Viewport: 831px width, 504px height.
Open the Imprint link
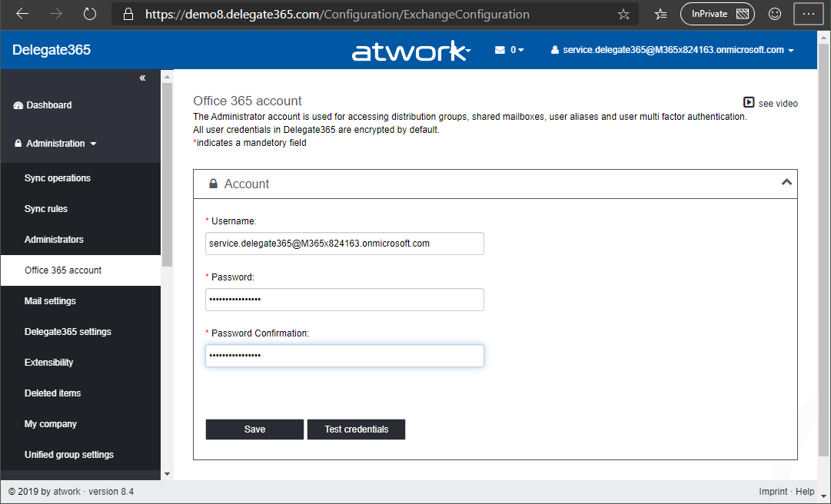tap(773, 491)
